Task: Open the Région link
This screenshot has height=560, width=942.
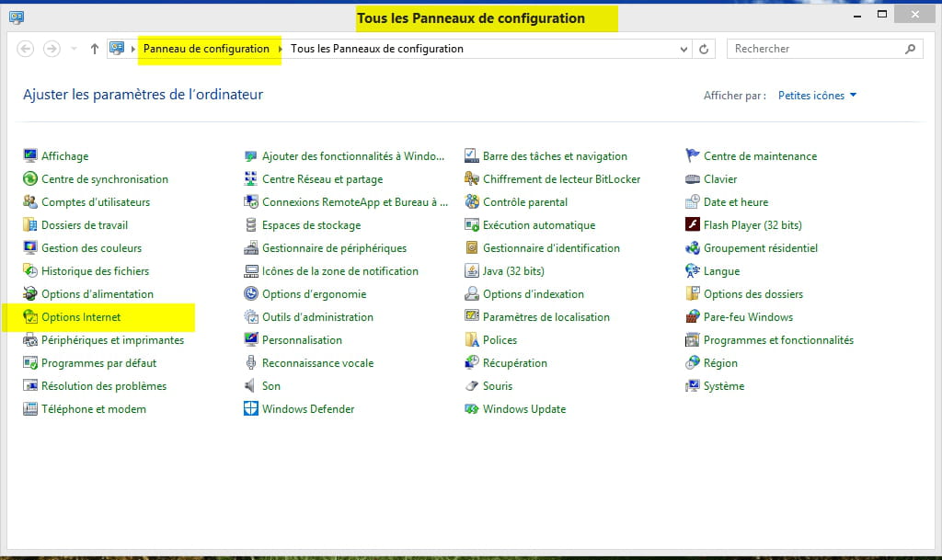Action: point(720,363)
